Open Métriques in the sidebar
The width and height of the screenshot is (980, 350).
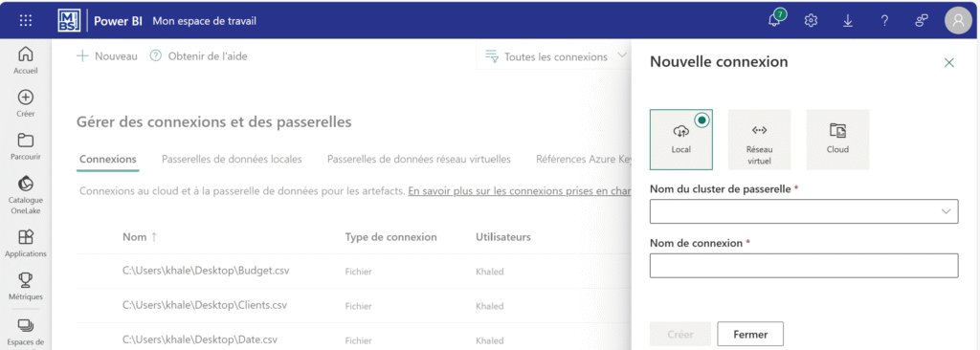26,287
